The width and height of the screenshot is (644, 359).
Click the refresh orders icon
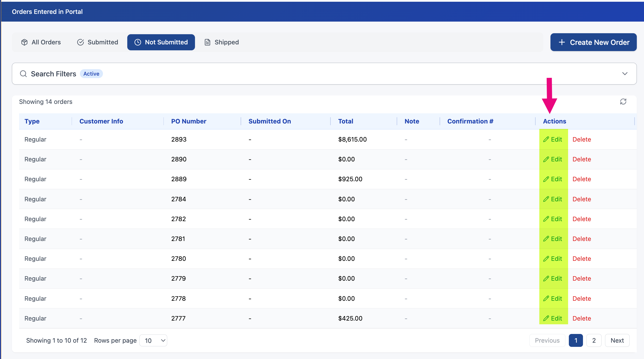(623, 101)
